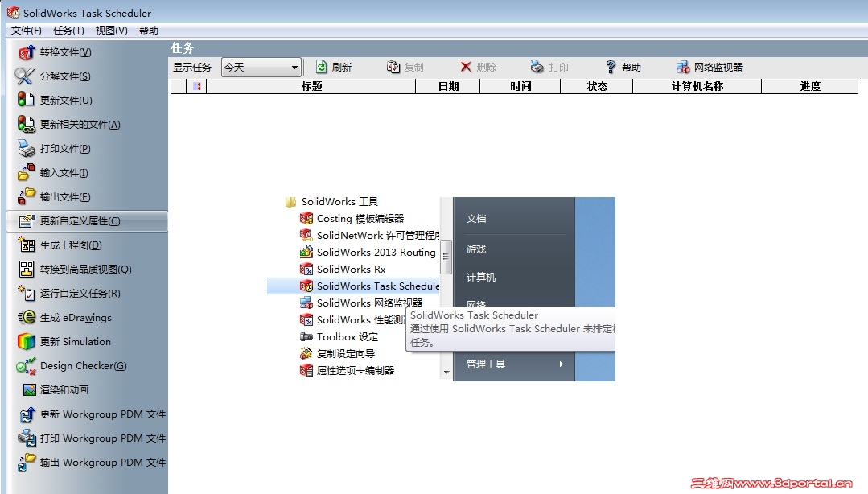
Task: Open 更新 Workgroup PDM 文件 task
Action: (x=92, y=414)
